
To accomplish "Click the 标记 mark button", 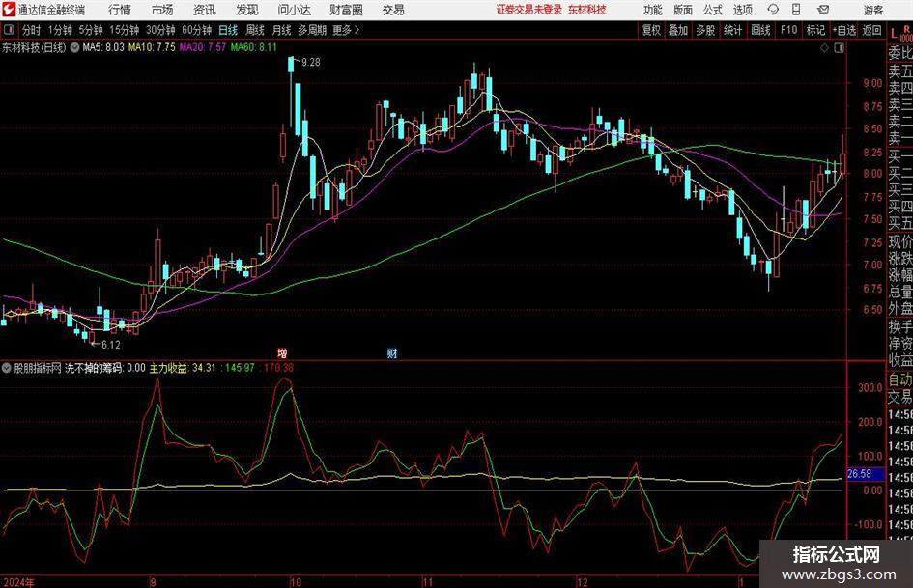I will [x=815, y=30].
